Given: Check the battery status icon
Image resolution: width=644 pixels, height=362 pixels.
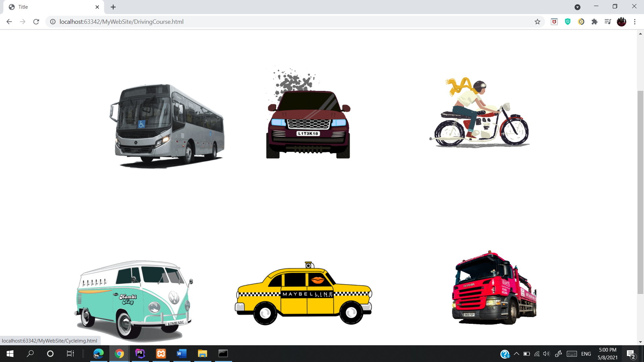Looking at the screenshot, I should (527, 354).
